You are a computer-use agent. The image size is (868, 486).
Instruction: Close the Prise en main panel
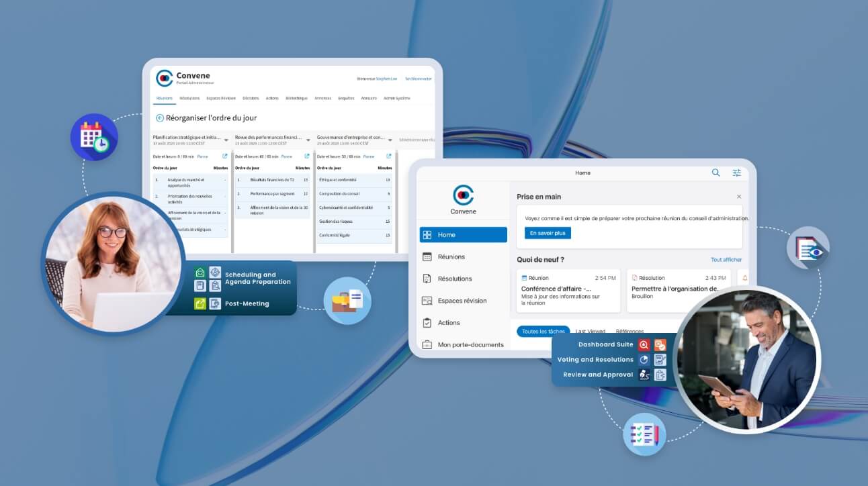pyautogui.click(x=739, y=197)
